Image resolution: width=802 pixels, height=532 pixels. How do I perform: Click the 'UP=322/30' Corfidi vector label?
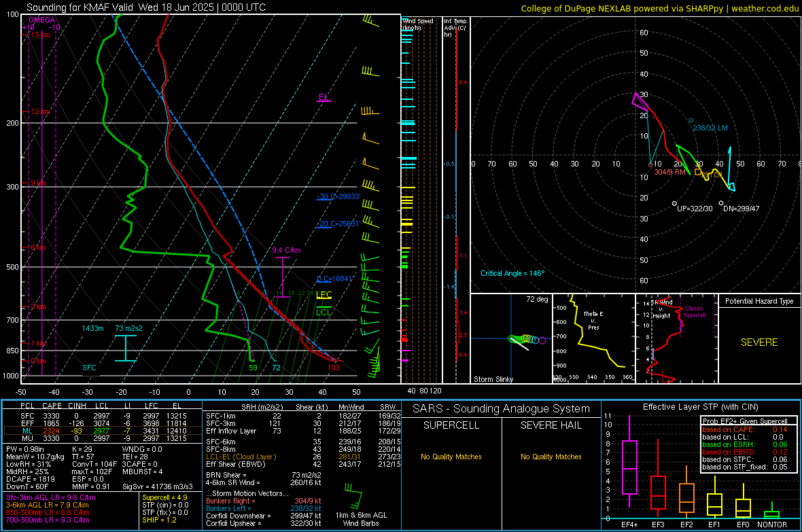click(x=695, y=209)
